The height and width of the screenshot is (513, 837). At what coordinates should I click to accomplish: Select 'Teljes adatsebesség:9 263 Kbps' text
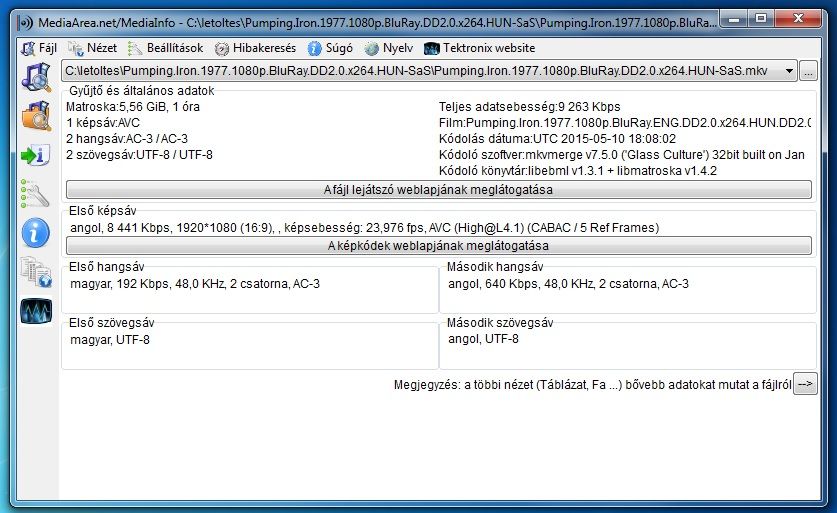(530, 107)
